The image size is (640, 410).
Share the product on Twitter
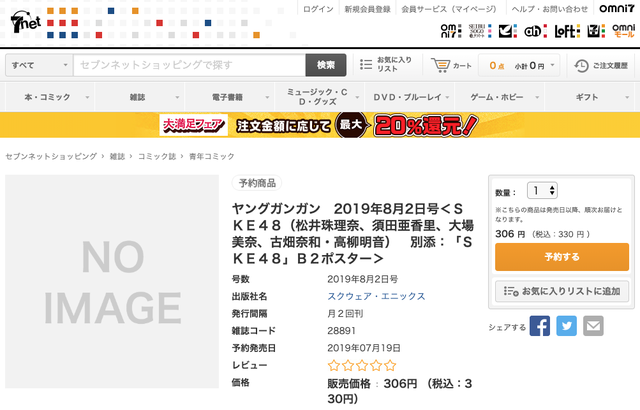pos(567,326)
